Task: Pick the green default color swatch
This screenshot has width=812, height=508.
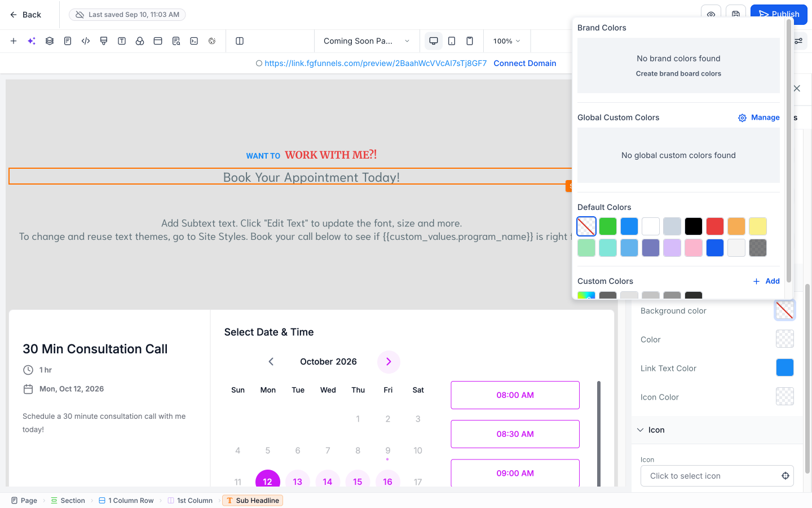Action: [608, 226]
